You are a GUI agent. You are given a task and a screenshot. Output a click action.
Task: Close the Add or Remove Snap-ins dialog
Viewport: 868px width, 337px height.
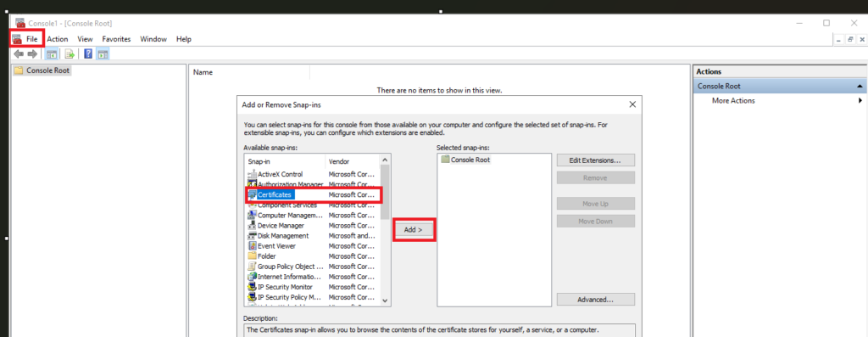(x=632, y=104)
